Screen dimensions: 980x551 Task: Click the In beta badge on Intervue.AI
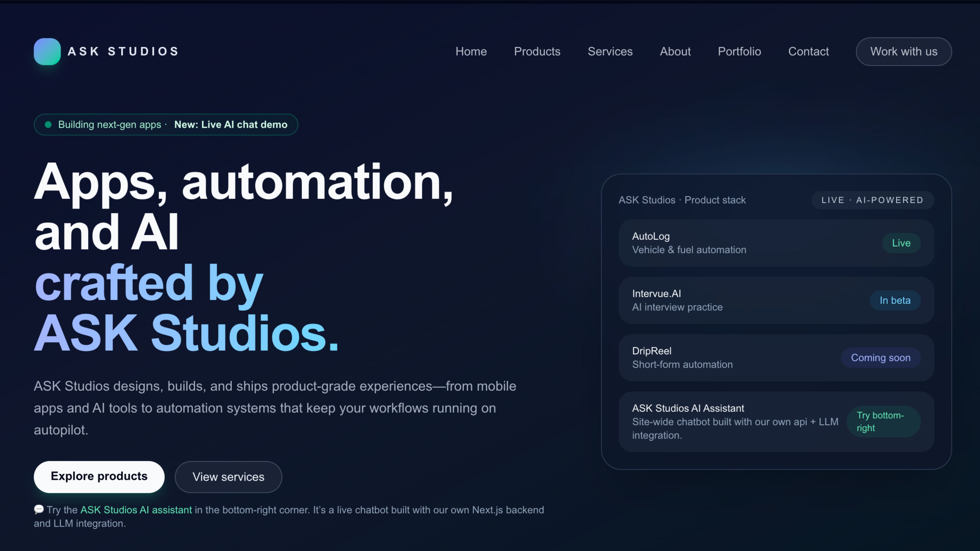tap(895, 300)
